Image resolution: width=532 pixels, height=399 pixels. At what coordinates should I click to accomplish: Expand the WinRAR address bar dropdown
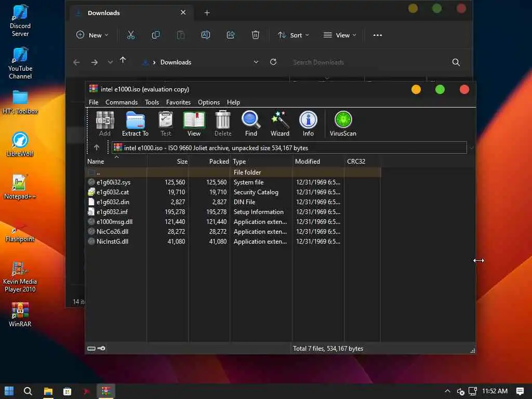pos(471,148)
